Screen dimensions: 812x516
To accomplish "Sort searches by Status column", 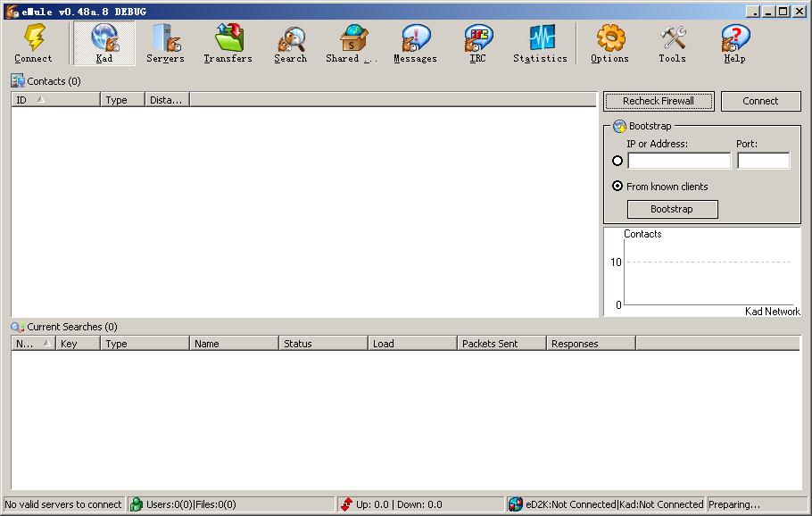I will click(323, 344).
